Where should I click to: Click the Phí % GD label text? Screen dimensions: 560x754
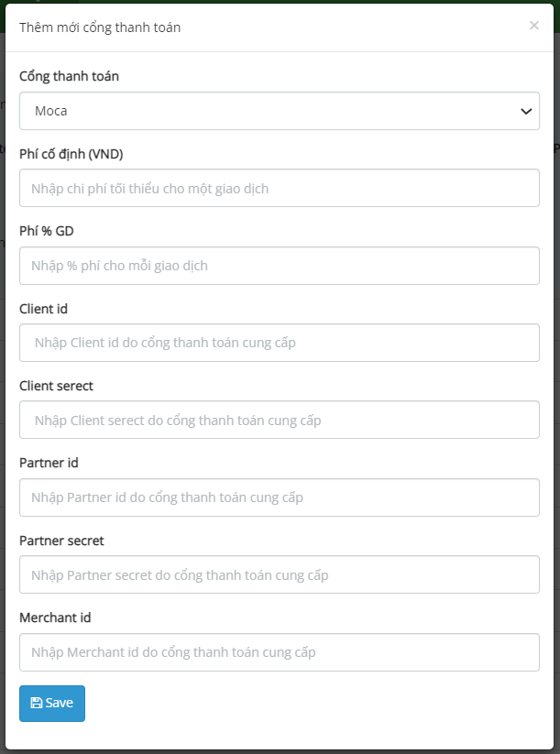[x=47, y=231]
